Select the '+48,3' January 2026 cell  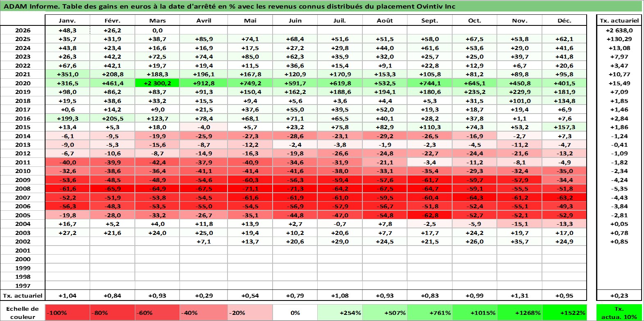(x=67, y=30)
